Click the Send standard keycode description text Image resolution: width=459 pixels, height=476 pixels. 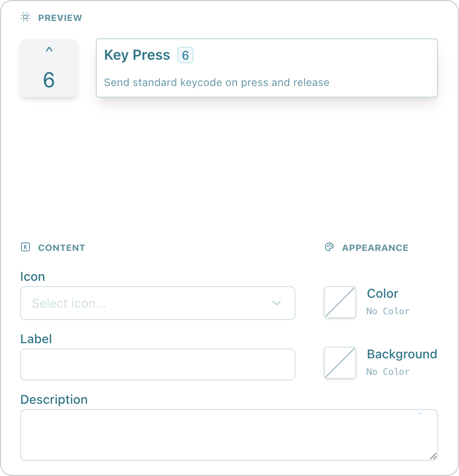point(216,82)
